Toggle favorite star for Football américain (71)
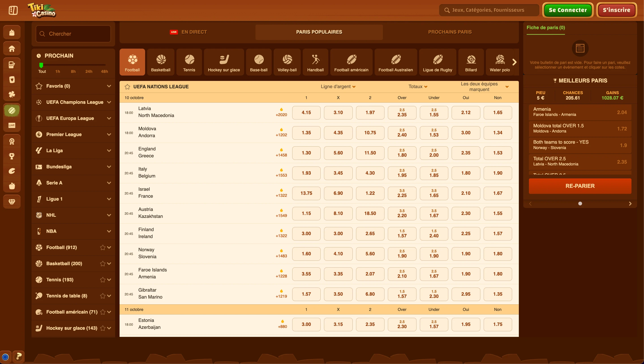The image size is (644, 364). point(103,312)
